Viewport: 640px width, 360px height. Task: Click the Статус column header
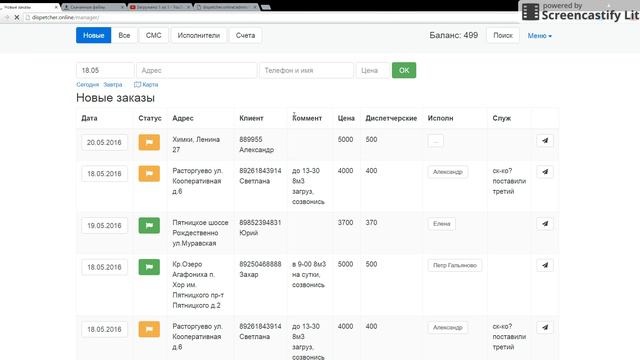[x=150, y=118]
